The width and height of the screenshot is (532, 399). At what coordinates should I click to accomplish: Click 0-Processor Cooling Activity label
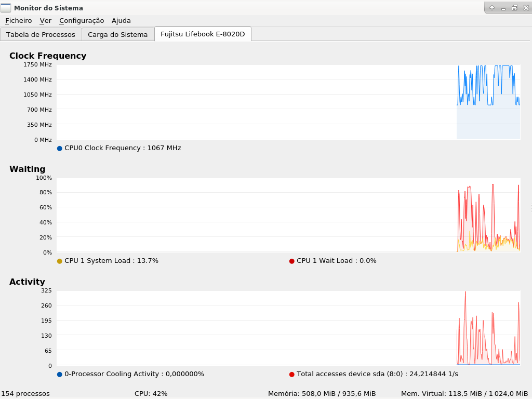pyautogui.click(x=135, y=374)
